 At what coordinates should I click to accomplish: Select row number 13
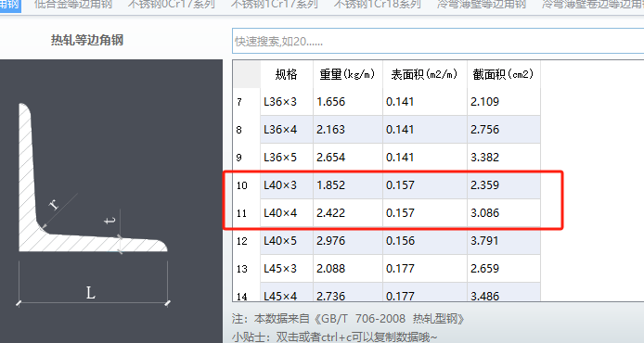247,269
